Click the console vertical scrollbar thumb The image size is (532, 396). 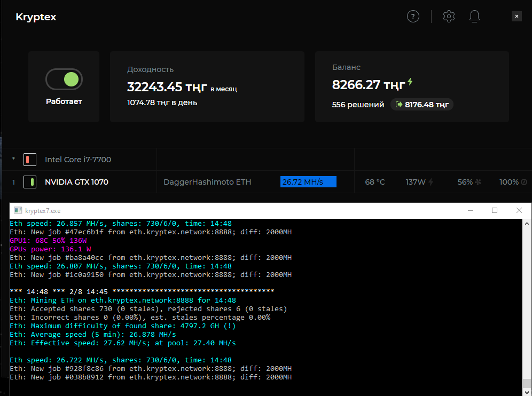click(527, 384)
